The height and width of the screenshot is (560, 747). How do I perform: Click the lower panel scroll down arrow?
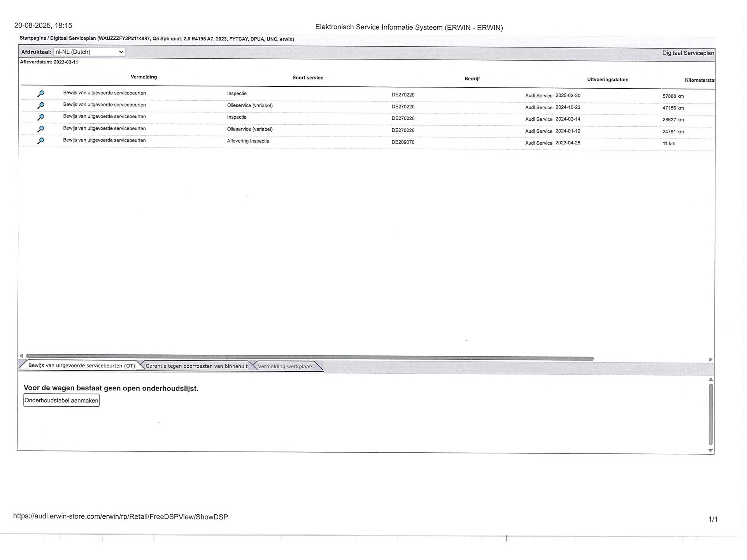(x=711, y=450)
